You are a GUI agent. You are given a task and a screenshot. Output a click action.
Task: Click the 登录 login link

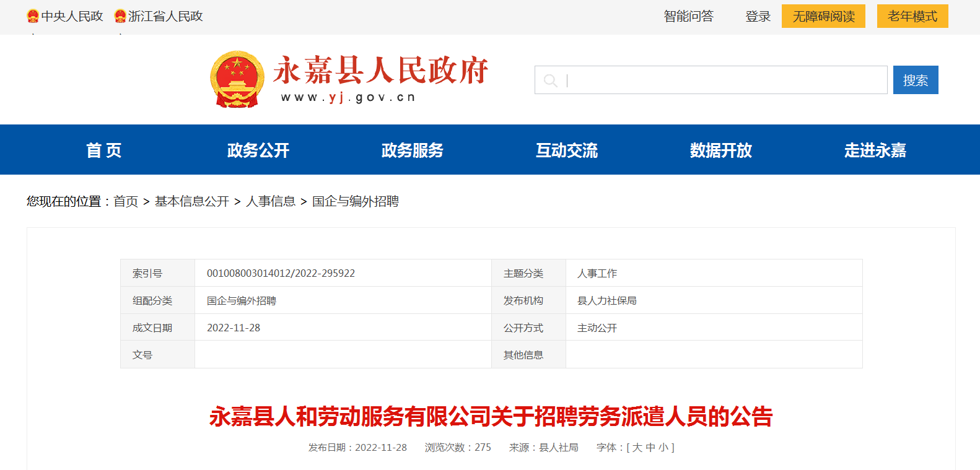click(x=758, y=16)
